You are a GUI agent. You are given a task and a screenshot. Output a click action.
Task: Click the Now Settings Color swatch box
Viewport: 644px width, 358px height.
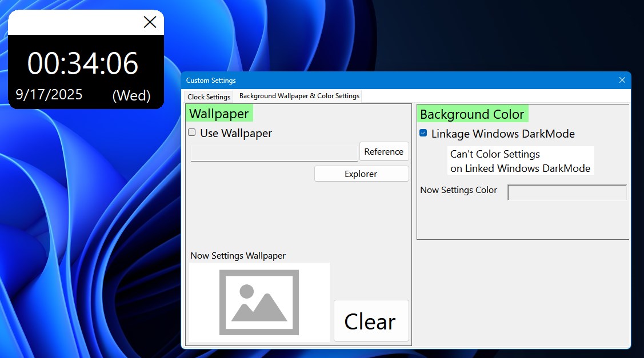567,192
